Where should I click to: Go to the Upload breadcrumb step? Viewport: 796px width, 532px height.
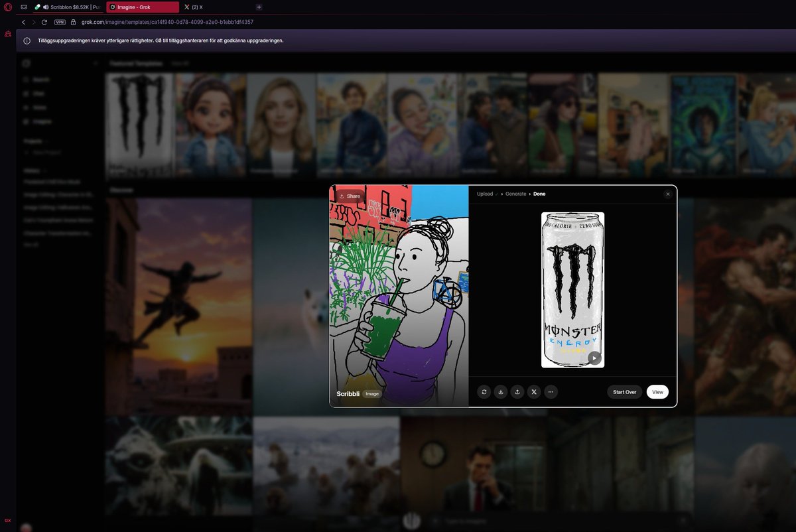[485, 194]
